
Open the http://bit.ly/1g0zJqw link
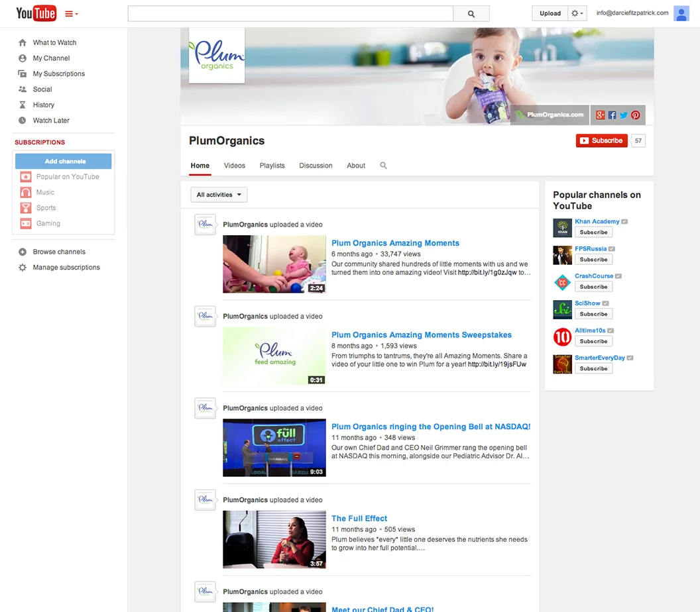(487, 272)
